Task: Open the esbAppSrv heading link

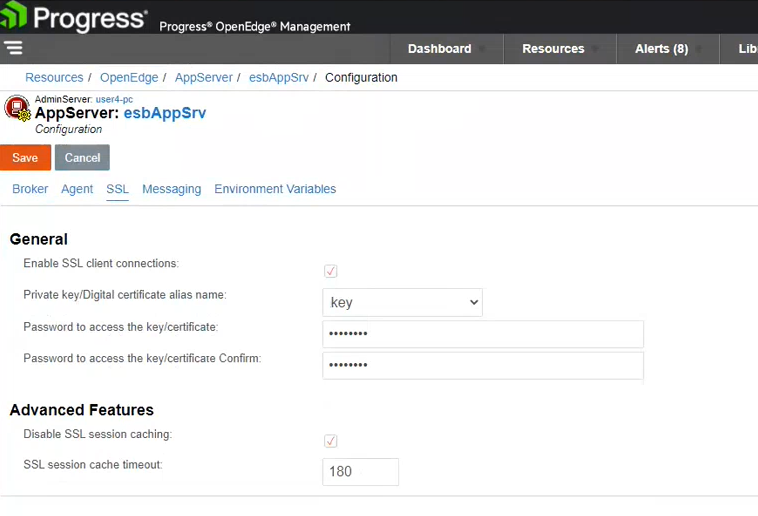Action: (165, 113)
